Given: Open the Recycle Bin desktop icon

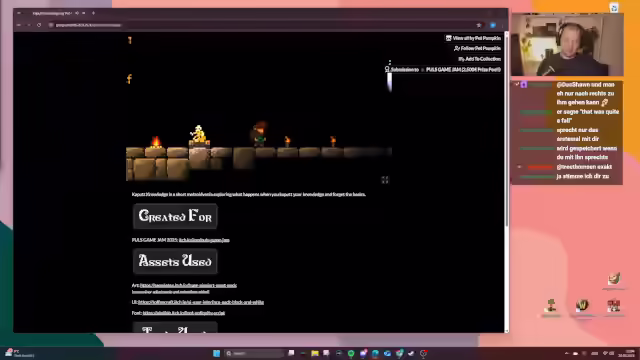Looking at the screenshot, I should pyautogui.click(x=614, y=7).
